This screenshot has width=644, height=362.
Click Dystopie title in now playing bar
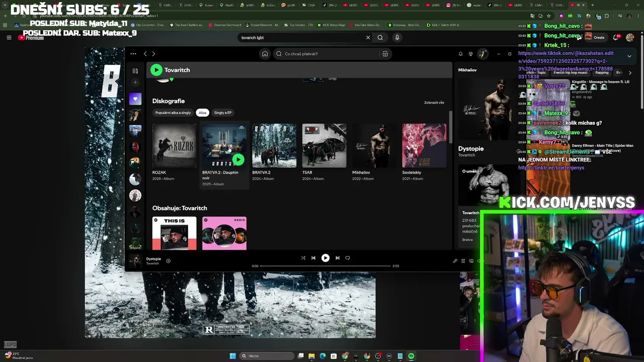pos(153,259)
